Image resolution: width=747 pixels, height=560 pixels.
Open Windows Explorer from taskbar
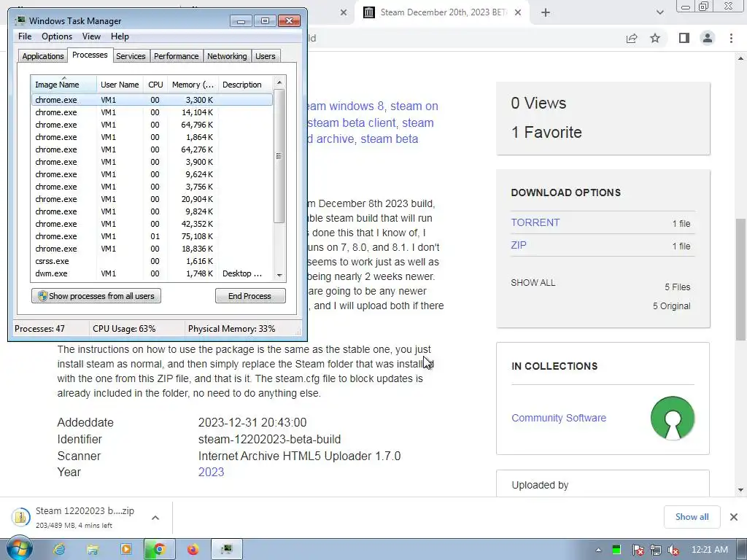93,550
